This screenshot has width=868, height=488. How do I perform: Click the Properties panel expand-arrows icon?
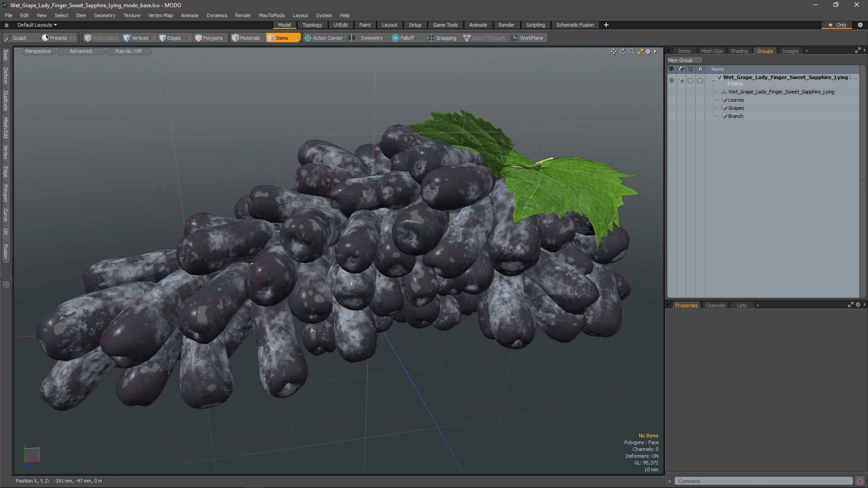point(850,305)
